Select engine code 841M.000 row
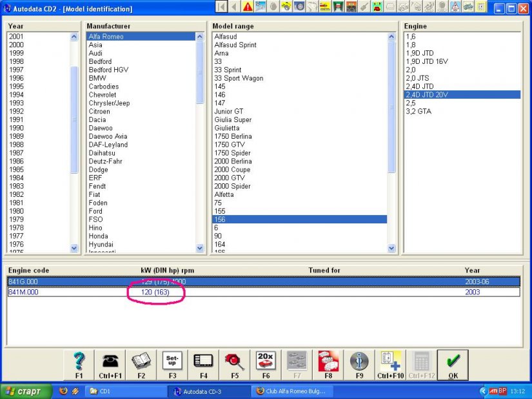Viewport: 532px width, 399px height. [x=24, y=292]
